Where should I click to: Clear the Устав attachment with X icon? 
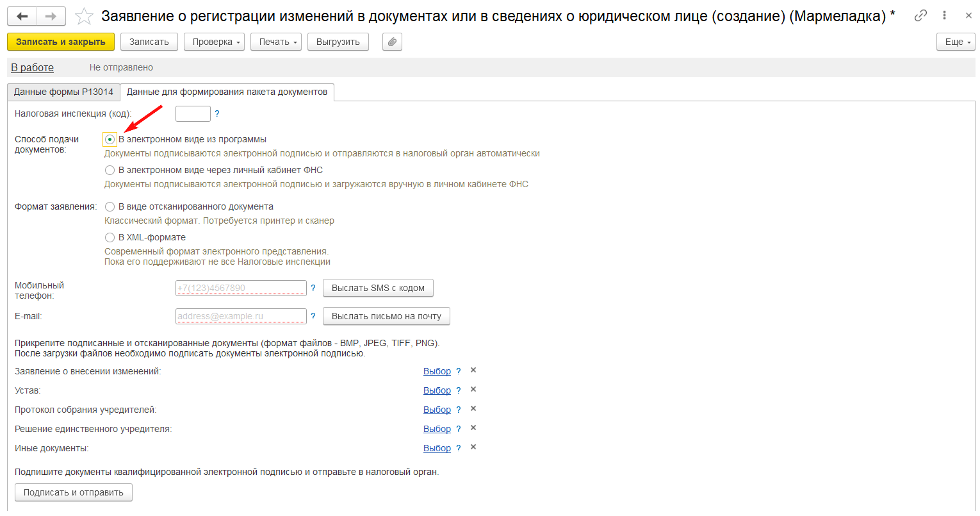473,390
